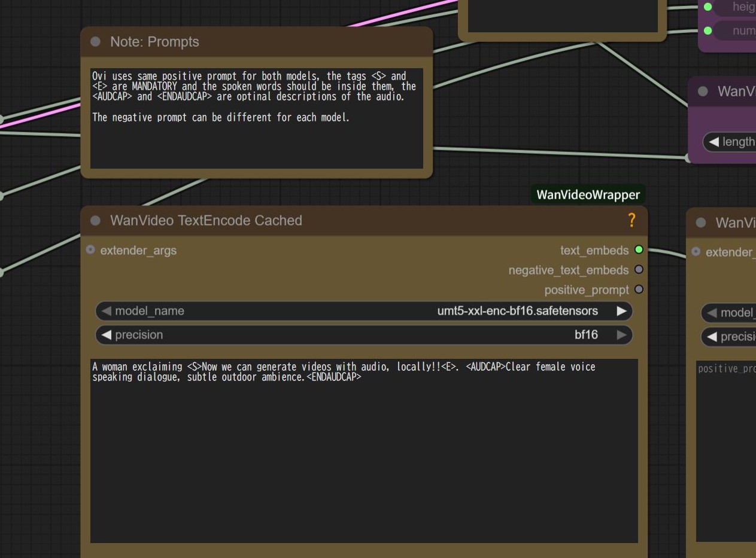Click the positive_prompt output socket

click(x=639, y=289)
